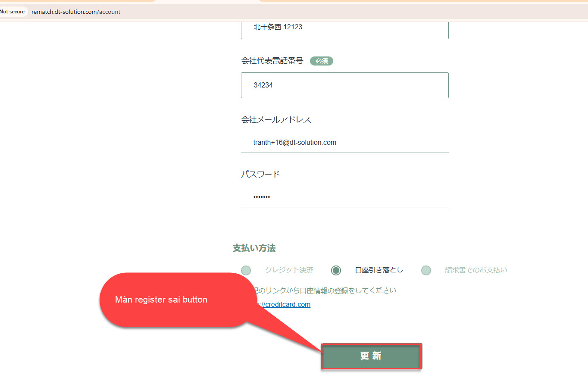Click the 口座引き落とし option label text
This screenshot has width=588, height=381.
tap(379, 270)
